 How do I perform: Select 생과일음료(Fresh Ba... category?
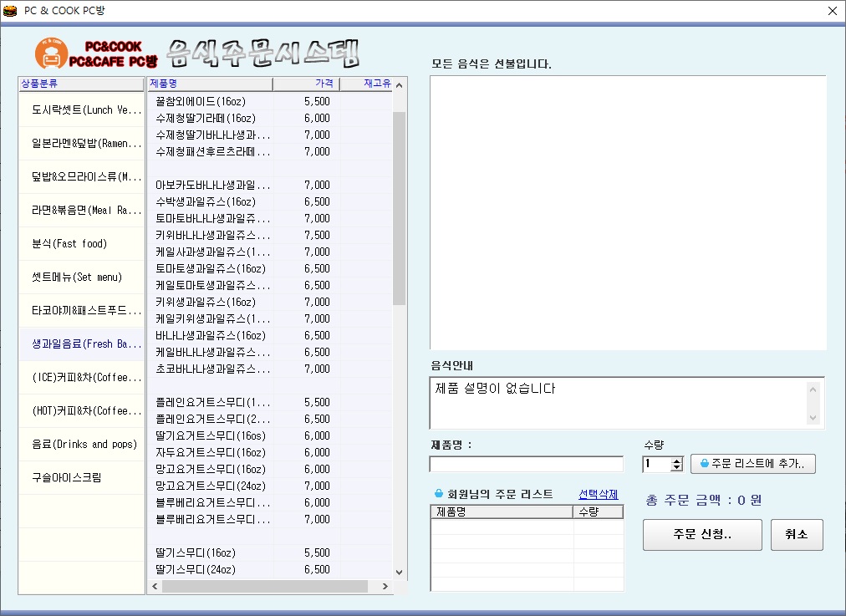[81, 344]
